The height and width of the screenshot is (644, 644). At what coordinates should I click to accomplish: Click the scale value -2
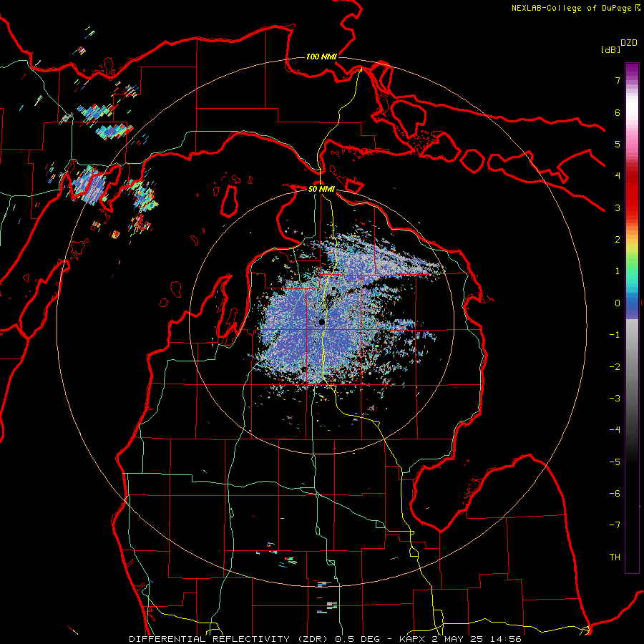click(615, 367)
